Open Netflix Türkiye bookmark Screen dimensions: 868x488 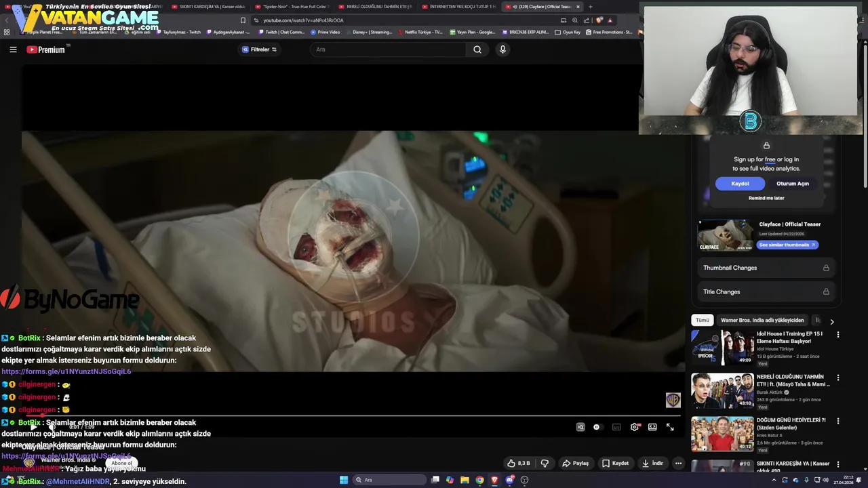pos(420,32)
